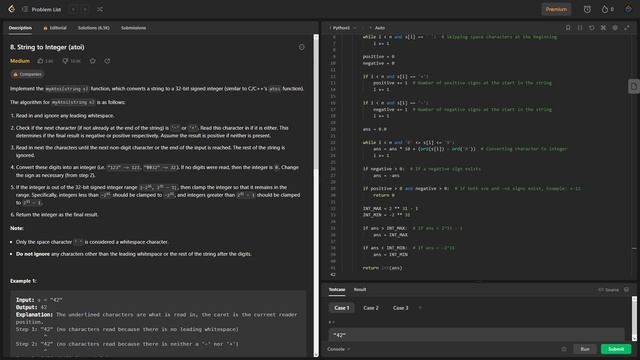The image size is (640, 360).
Task: Go to the previous problem
Action: click(73, 9)
